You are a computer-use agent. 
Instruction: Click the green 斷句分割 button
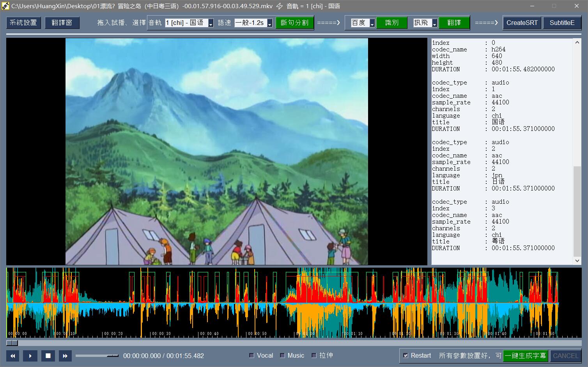pyautogui.click(x=295, y=23)
